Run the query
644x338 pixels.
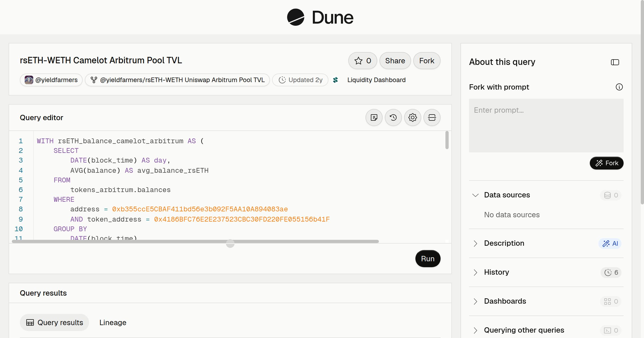point(428,259)
